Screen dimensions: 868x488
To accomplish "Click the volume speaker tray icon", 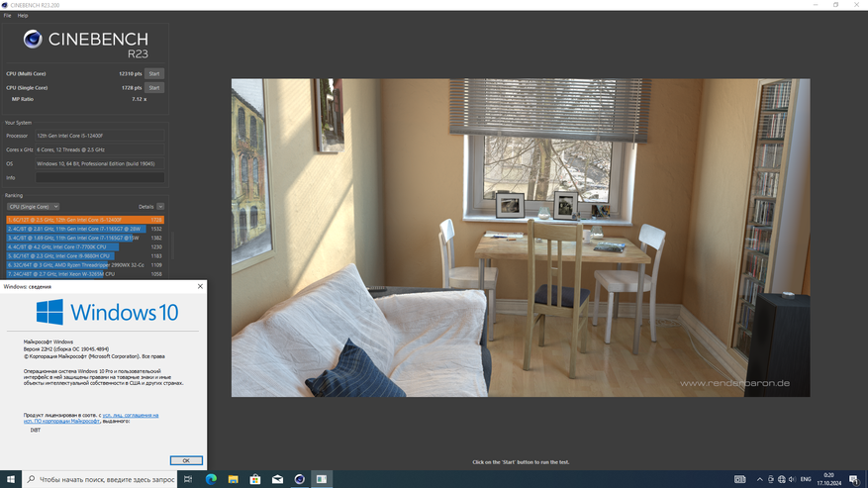I will [x=792, y=479].
